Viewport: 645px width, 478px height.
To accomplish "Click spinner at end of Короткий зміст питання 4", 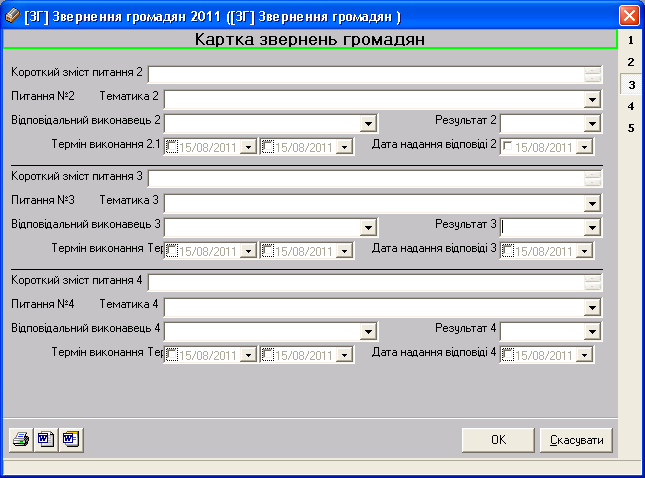I will 592,283.
